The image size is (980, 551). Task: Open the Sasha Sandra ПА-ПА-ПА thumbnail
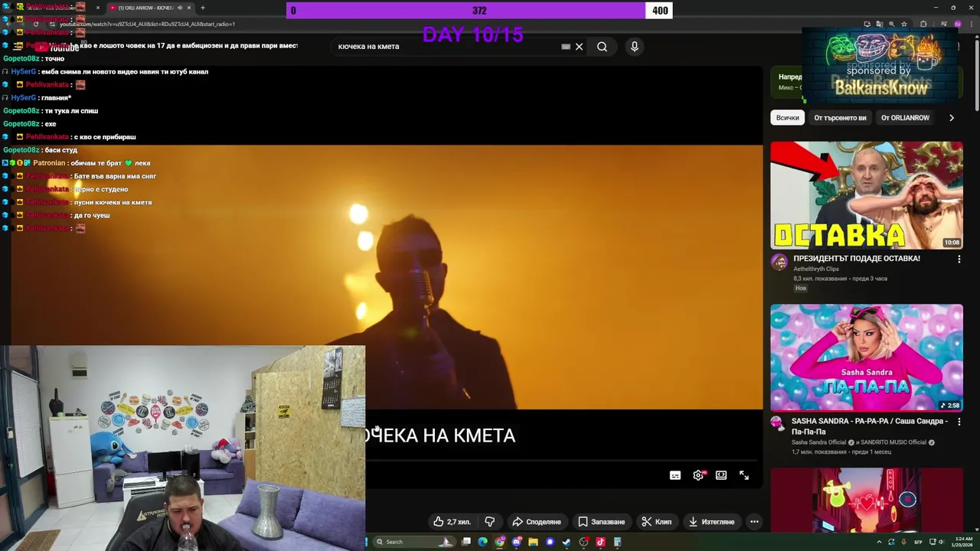[867, 357]
